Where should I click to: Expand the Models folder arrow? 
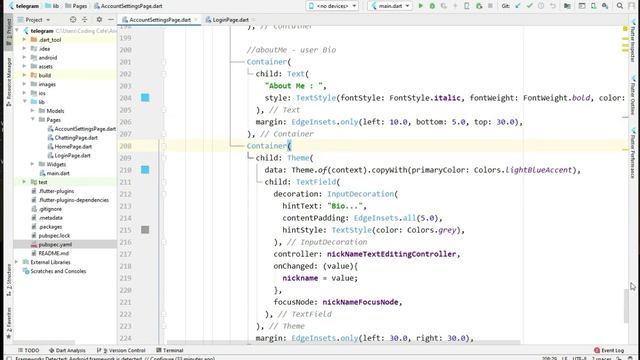(33, 111)
